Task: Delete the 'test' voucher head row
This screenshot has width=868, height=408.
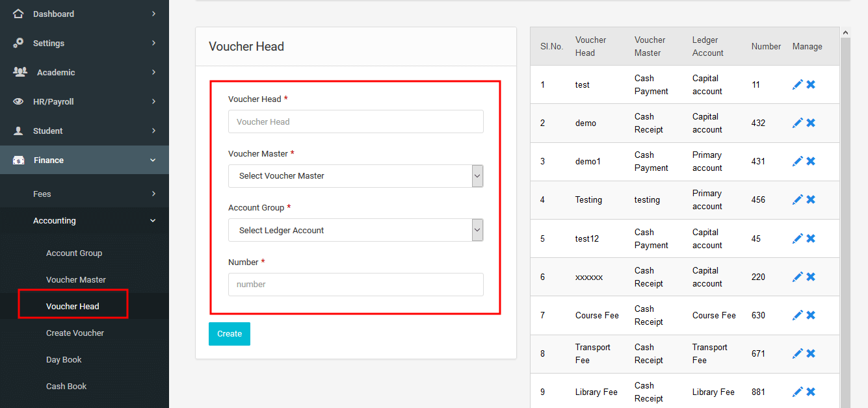Action: point(811,84)
